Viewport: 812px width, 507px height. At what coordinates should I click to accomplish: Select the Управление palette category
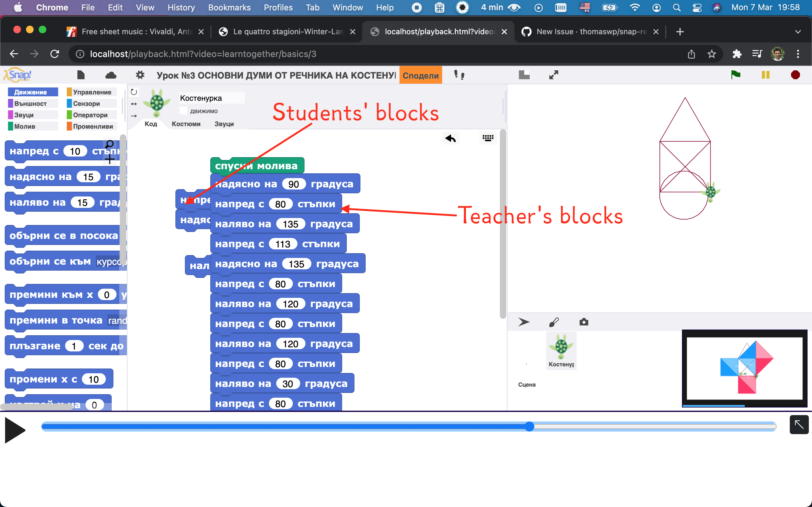(x=92, y=92)
